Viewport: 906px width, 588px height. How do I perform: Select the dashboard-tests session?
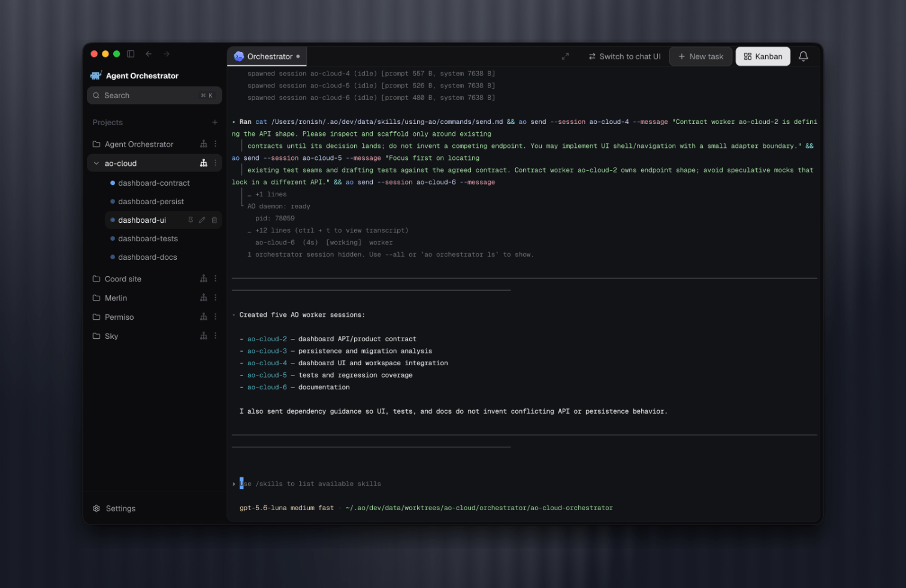click(148, 238)
